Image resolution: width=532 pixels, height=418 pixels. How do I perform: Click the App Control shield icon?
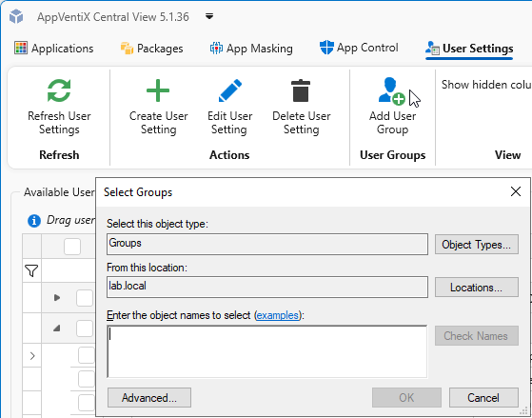(x=326, y=48)
